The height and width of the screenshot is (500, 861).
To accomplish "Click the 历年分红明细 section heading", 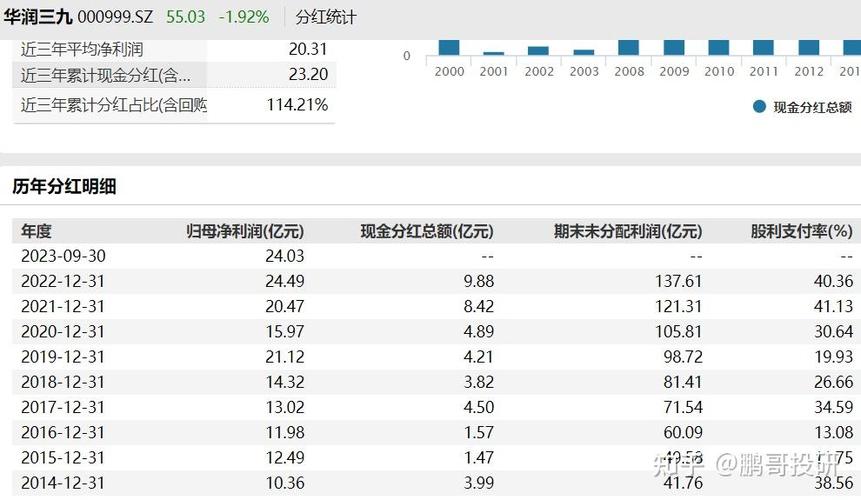I will click(x=64, y=186).
